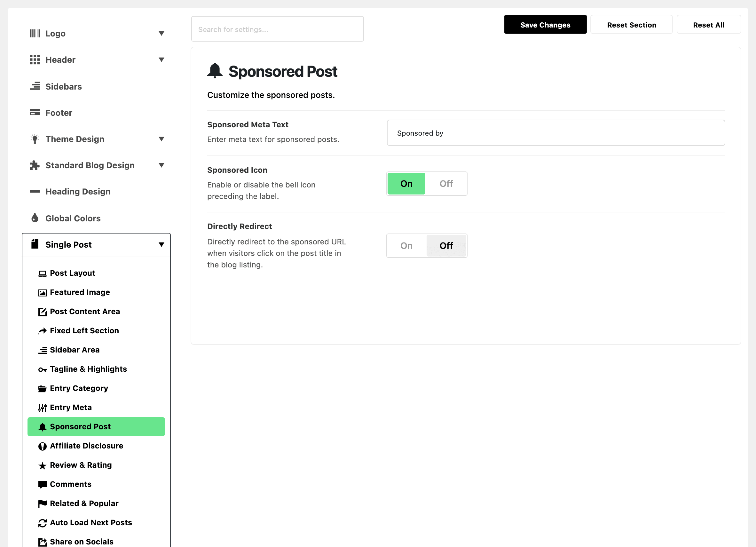Click the Sponsored Meta Text input
Screen dimensions: 756x547
(556, 133)
